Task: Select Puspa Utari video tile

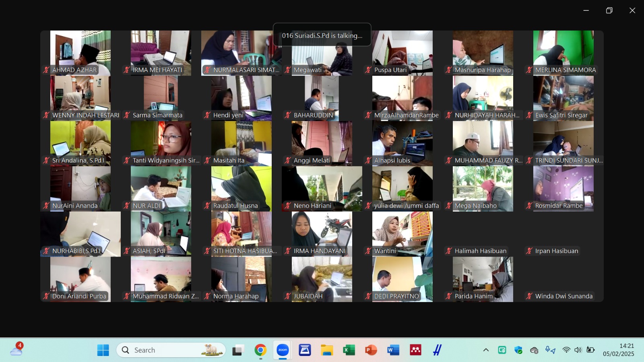Action: [402, 53]
